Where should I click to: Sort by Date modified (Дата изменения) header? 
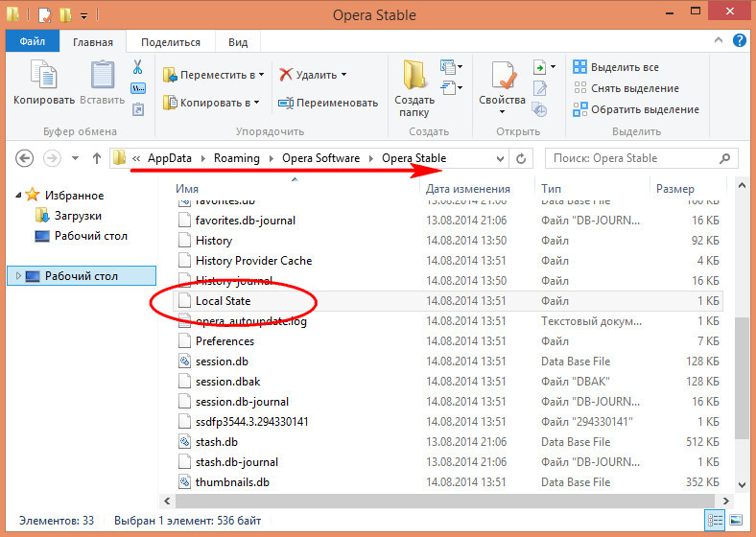pyautogui.click(x=467, y=189)
